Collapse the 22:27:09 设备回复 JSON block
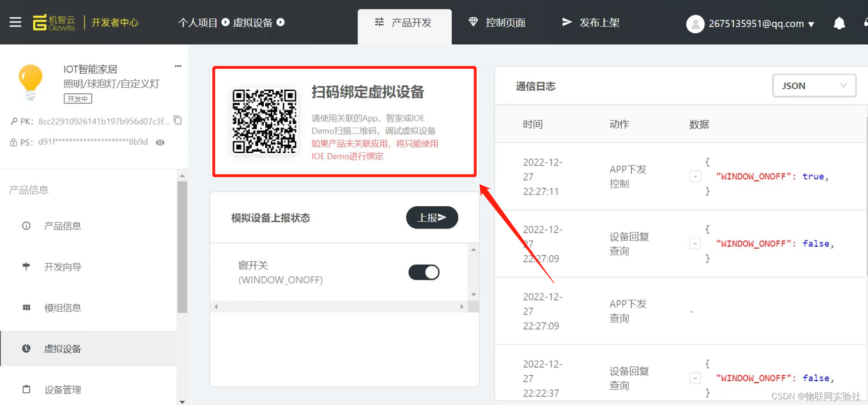This screenshot has width=868, height=405. 695,244
